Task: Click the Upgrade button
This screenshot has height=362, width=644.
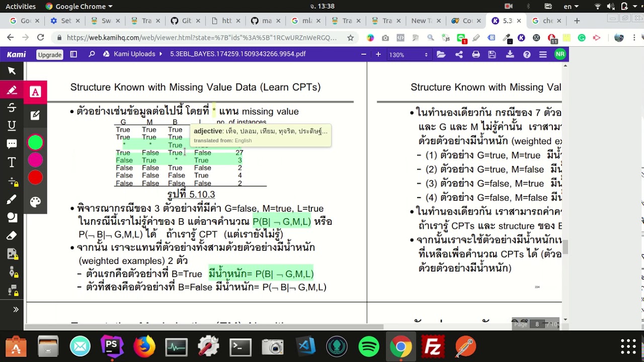Action: tap(50, 54)
